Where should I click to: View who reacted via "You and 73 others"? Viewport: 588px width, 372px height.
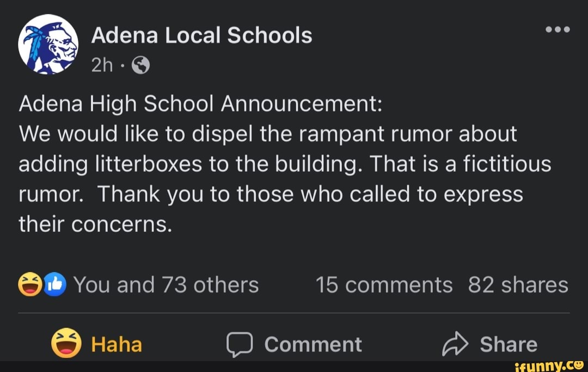click(x=166, y=285)
